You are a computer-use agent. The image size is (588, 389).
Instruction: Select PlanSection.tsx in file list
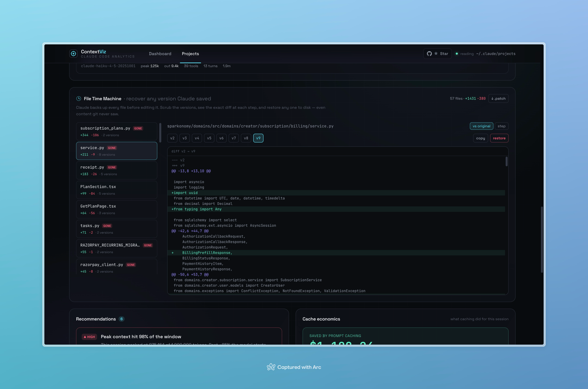pos(117,190)
